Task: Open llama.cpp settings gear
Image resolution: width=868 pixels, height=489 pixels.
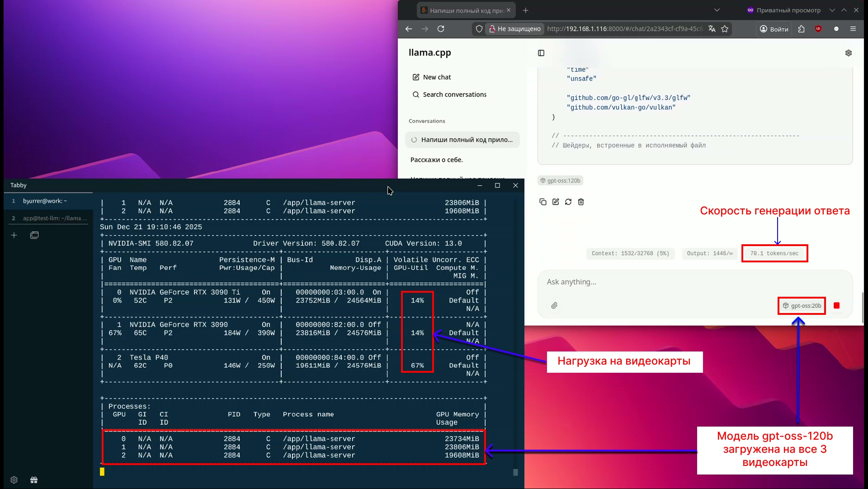Action: pyautogui.click(x=849, y=53)
